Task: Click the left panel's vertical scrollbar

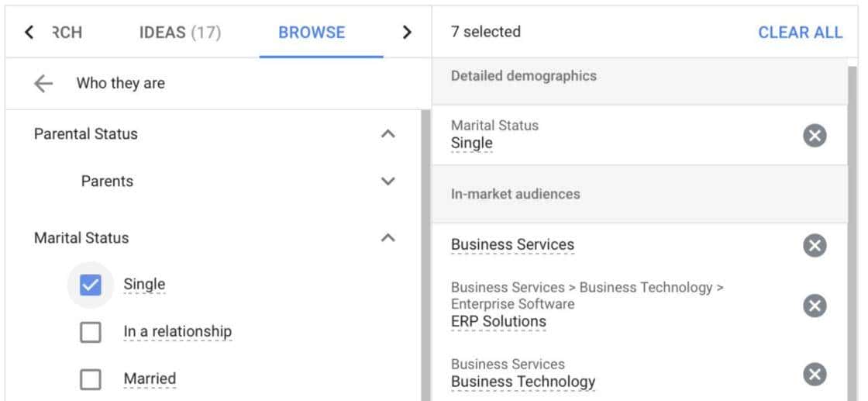Action: pyautogui.click(x=425, y=256)
